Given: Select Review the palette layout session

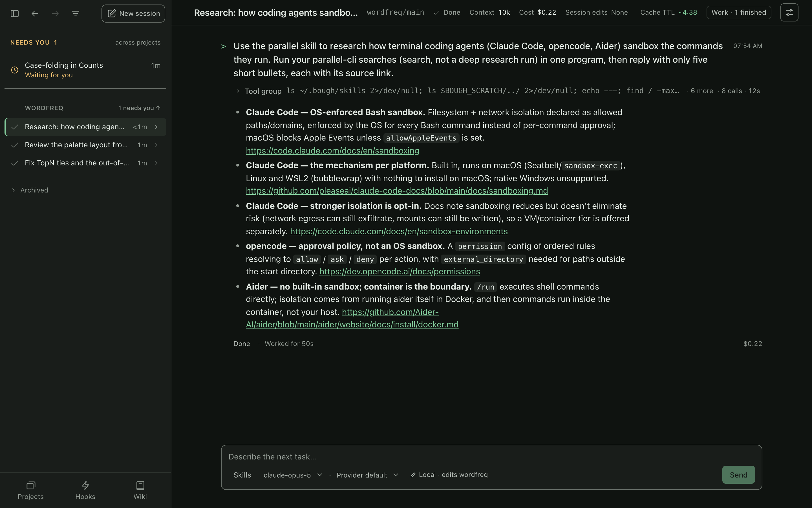Looking at the screenshot, I should (x=85, y=145).
